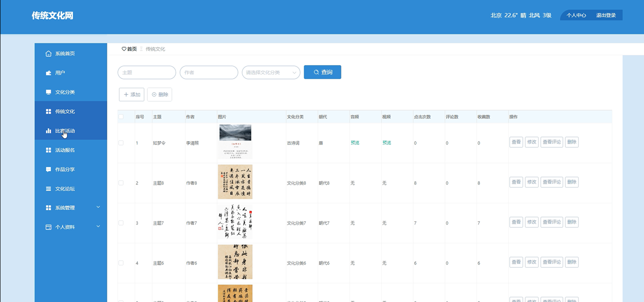Viewport: 644px width, 302px height.
Task: Check the row checkbox for 主题6
Action: coord(121,263)
